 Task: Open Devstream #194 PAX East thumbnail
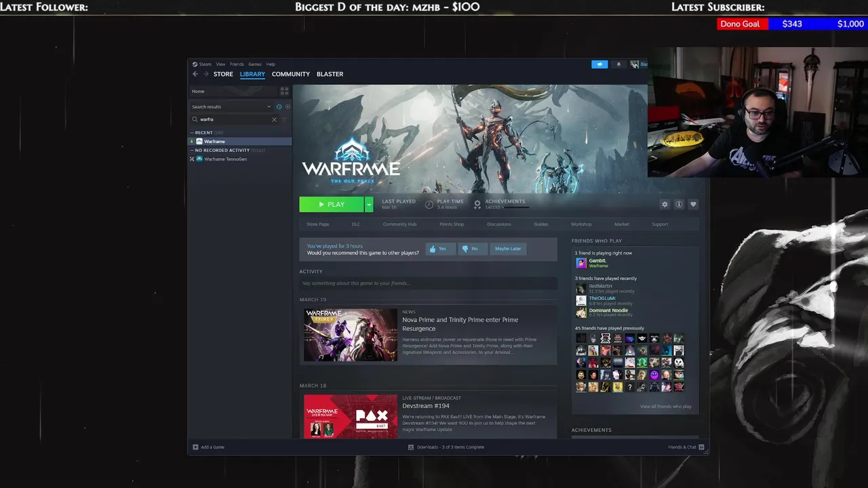tap(351, 416)
